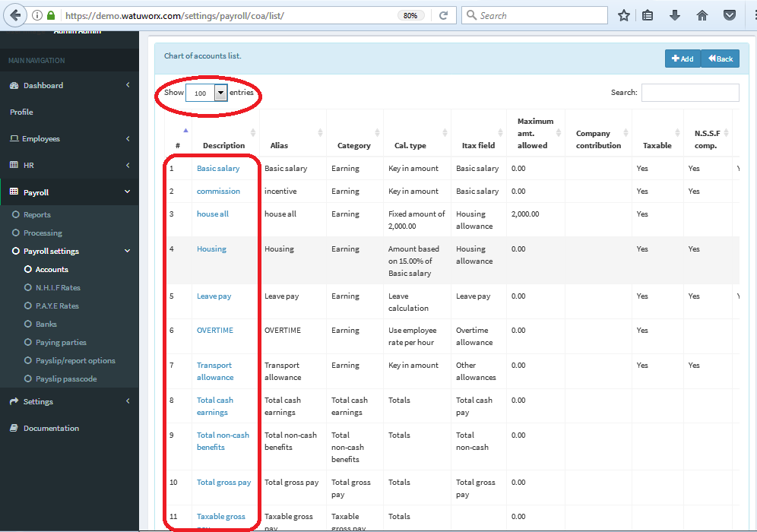
Task: Open the browser downloads arrow icon
Action: tap(675, 15)
